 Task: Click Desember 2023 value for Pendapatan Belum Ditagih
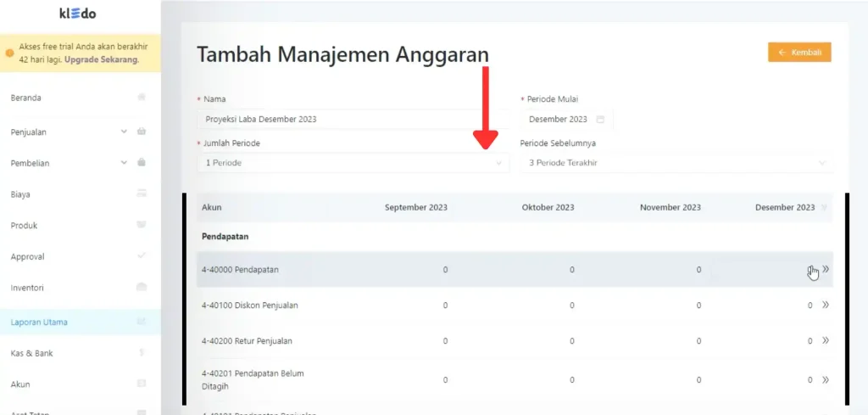pyautogui.click(x=810, y=380)
